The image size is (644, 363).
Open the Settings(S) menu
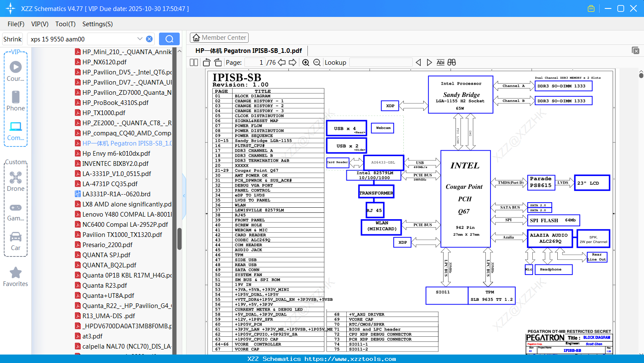98,24
